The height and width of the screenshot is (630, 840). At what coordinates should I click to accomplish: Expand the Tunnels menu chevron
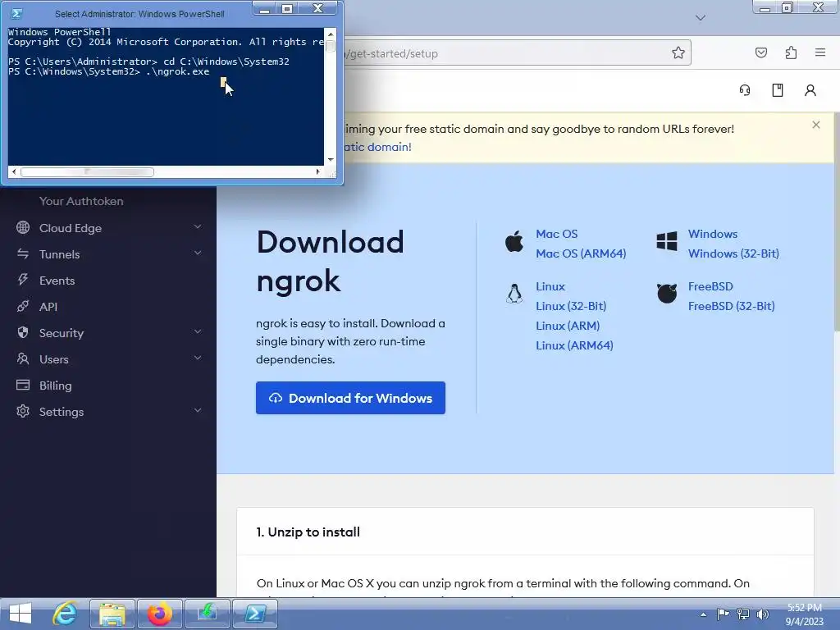pyautogui.click(x=198, y=253)
